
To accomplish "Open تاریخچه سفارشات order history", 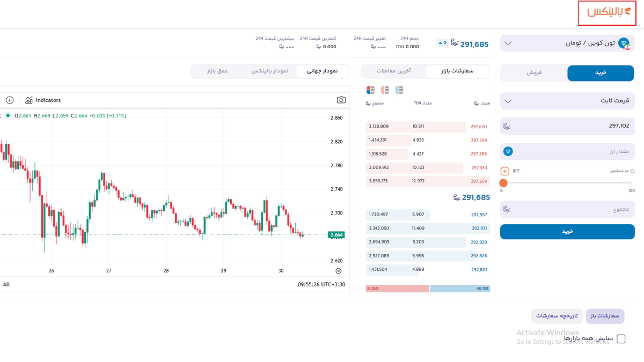I will [x=557, y=316].
